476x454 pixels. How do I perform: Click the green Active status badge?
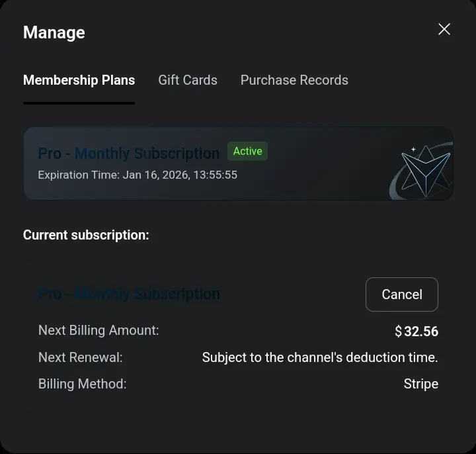pos(247,151)
